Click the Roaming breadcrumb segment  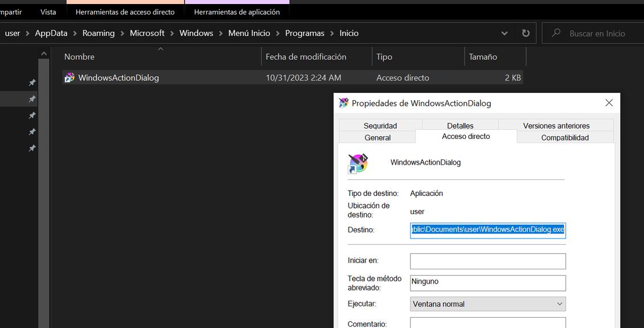[99, 33]
